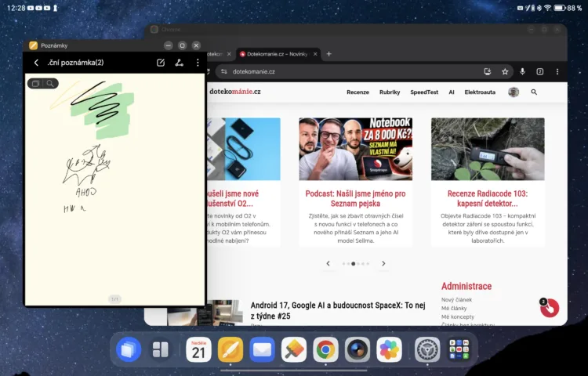Tap the 1/1 page indicator in the note
Image resolution: width=588 pixels, height=376 pixels.
tap(114, 299)
